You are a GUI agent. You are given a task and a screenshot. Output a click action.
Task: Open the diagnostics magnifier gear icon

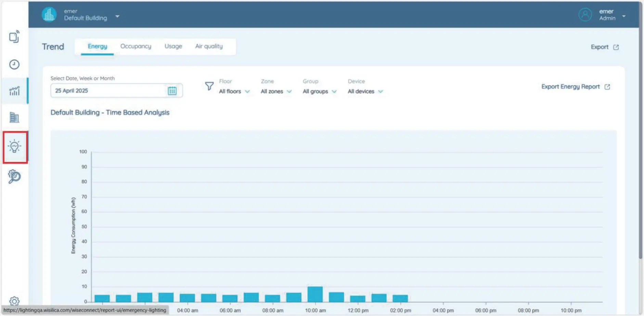(x=14, y=176)
